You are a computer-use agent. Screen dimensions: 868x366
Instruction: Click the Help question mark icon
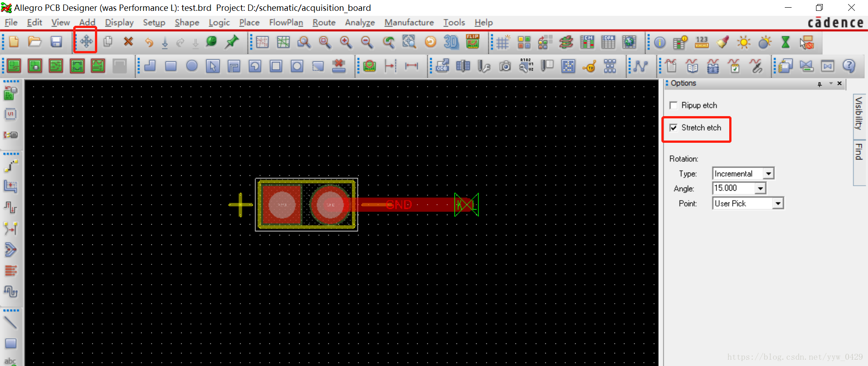(x=849, y=66)
